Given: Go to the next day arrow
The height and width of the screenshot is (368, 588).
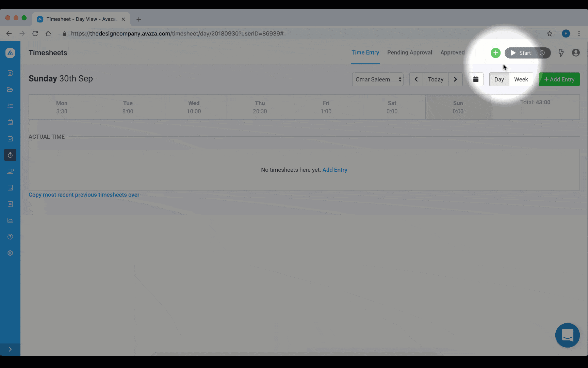Looking at the screenshot, I should tap(455, 79).
